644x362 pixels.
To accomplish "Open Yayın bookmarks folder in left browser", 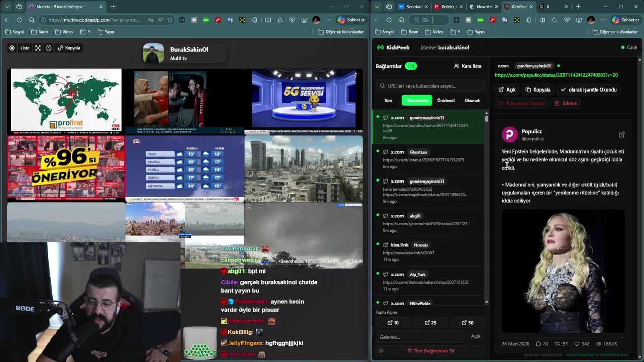I will point(105,32).
